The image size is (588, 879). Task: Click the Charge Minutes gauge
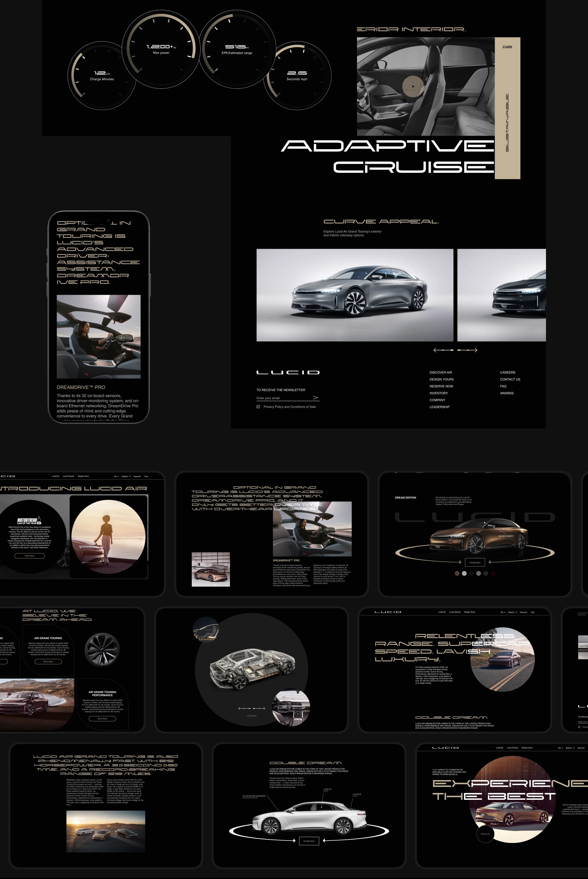point(102,75)
